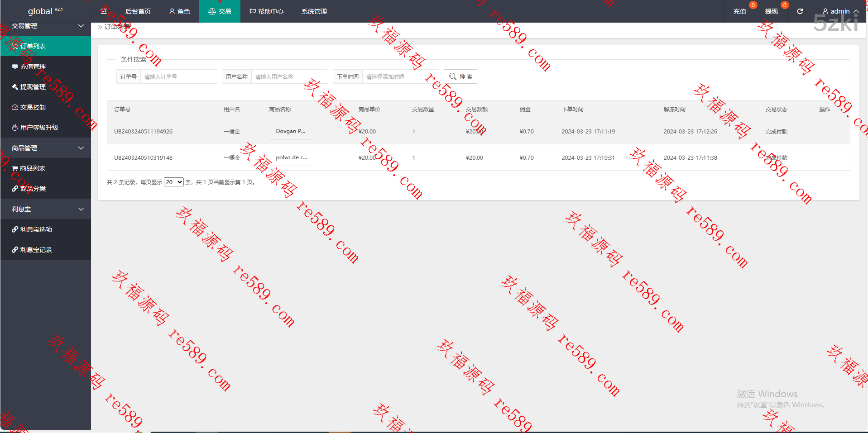This screenshot has width=868, height=433.
Task: Open the per-page count dropdown
Action: [x=173, y=182]
